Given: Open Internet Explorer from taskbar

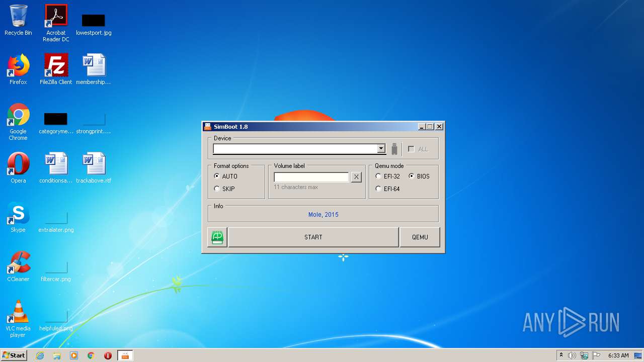Looking at the screenshot, I should (40, 355).
